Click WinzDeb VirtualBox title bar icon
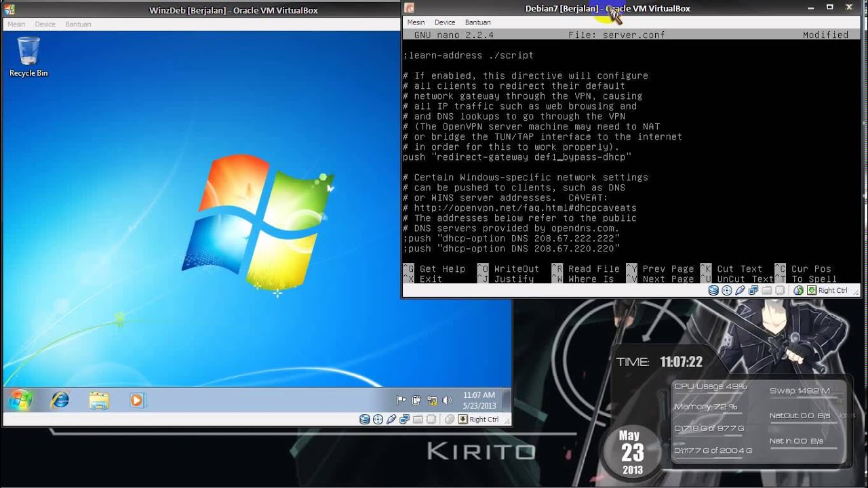The height and width of the screenshot is (488, 868). [9, 9]
